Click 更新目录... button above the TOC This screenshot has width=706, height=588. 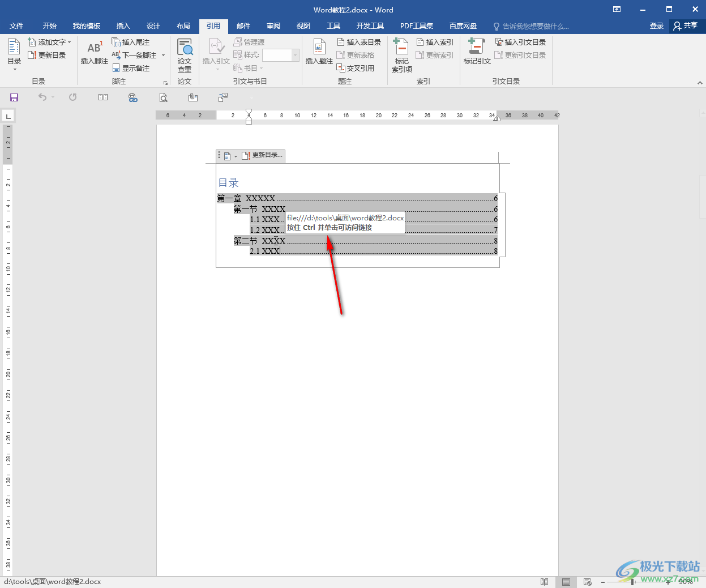point(262,155)
